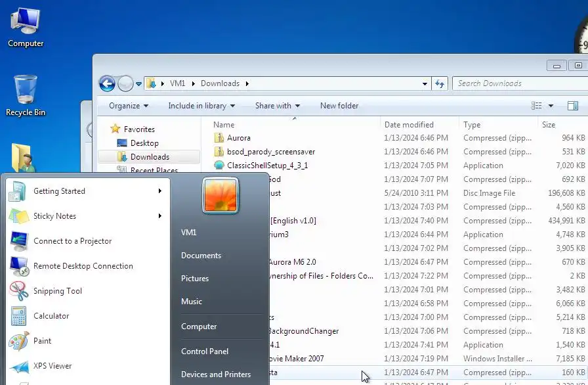Click the 5/24/2010 3:11 PM date cell

[x=416, y=193]
